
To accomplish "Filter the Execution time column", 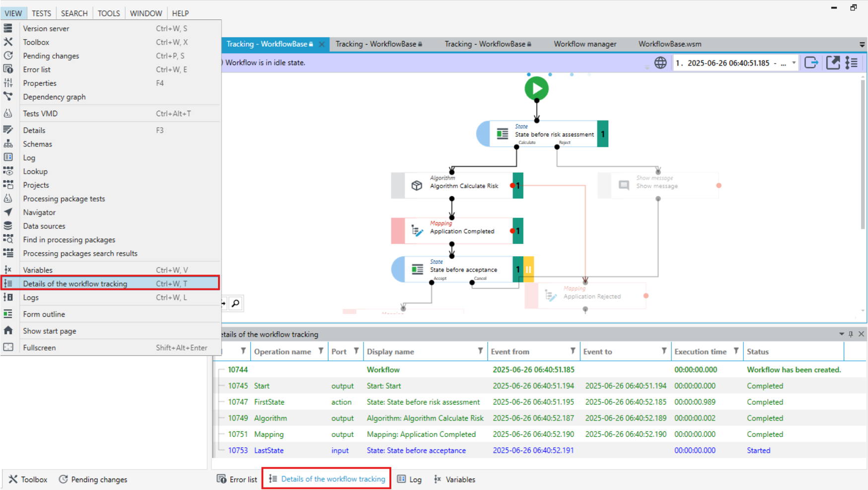I will 736,351.
